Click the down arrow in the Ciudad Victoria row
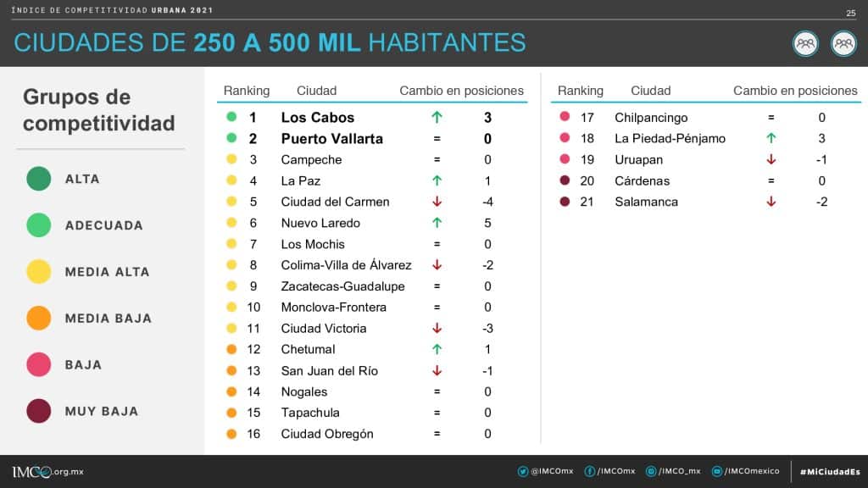868x488 pixels. click(437, 328)
